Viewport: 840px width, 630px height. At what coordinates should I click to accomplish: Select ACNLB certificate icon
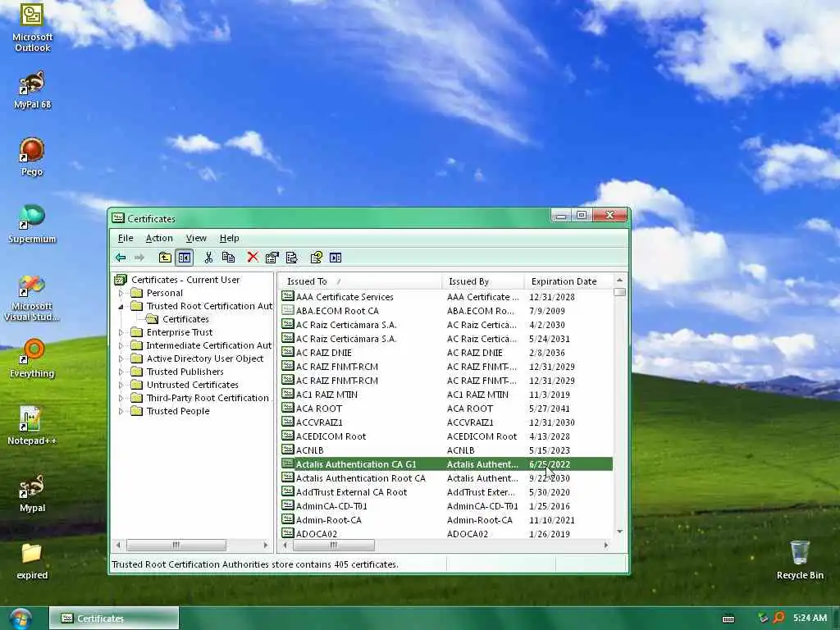(288, 450)
